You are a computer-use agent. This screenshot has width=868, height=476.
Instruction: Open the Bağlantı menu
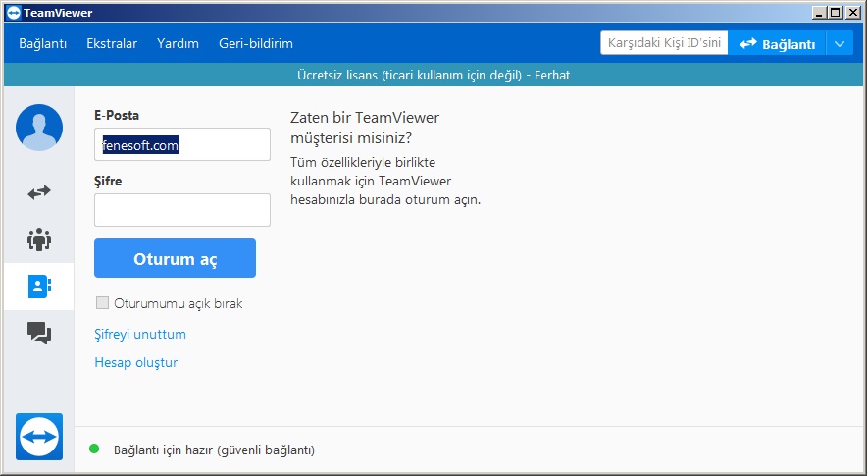[x=42, y=43]
